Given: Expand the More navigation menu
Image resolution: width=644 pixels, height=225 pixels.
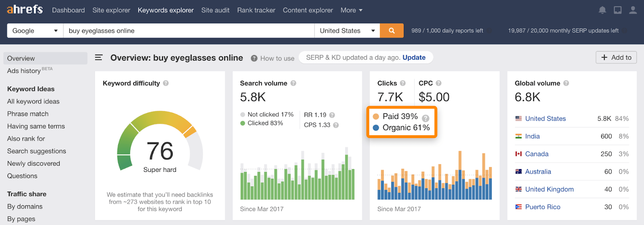Looking at the screenshot, I should [x=351, y=10].
